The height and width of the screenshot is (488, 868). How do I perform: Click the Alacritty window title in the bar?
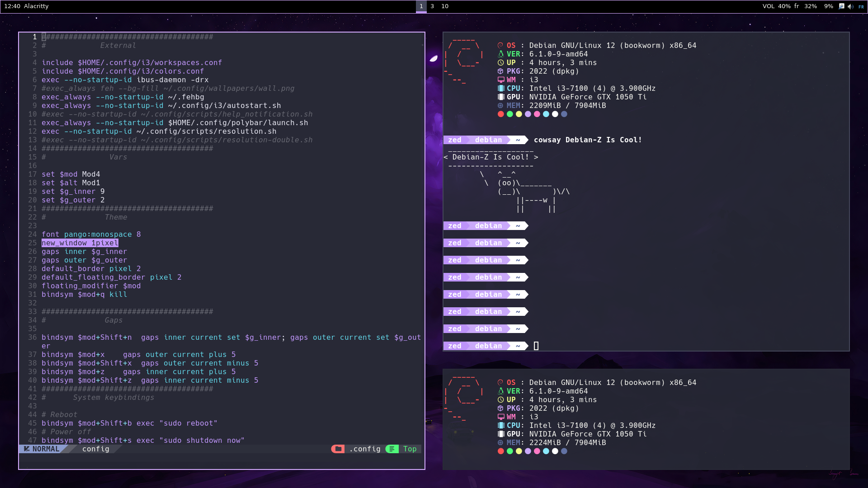point(35,6)
